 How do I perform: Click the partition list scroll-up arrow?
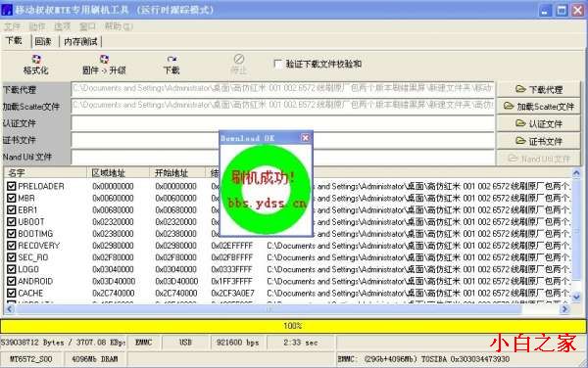576,172
